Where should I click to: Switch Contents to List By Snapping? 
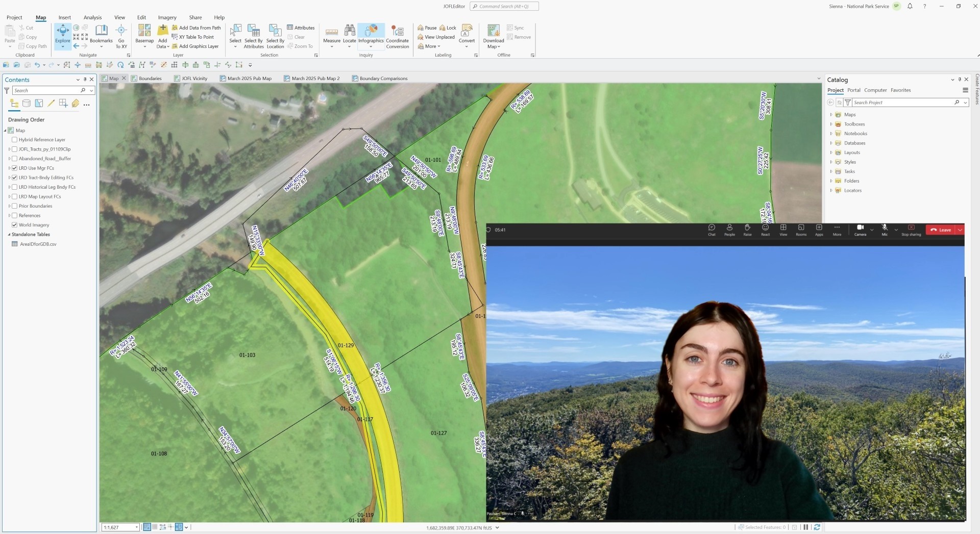(x=63, y=104)
